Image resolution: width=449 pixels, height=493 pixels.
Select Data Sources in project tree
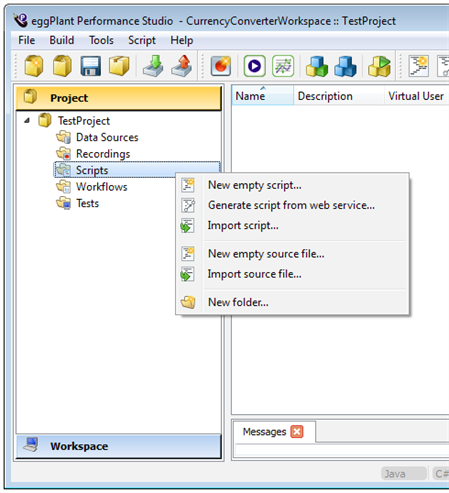point(107,137)
